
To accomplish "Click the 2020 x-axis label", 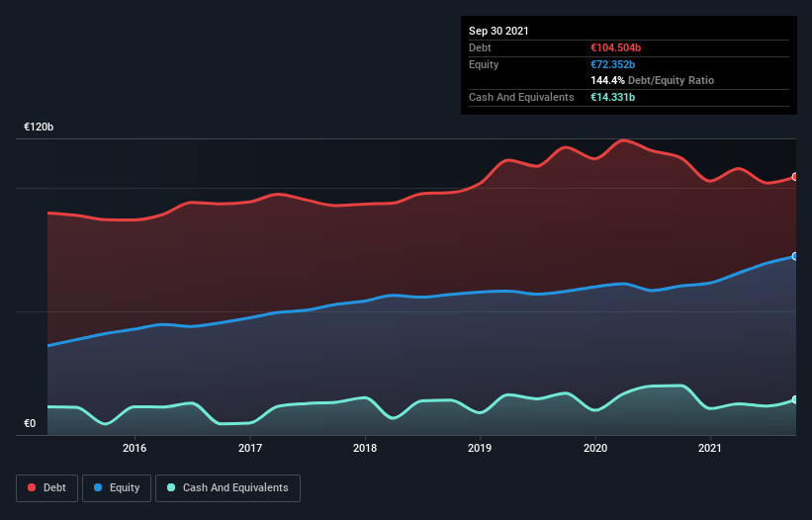I will click(x=595, y=448).
